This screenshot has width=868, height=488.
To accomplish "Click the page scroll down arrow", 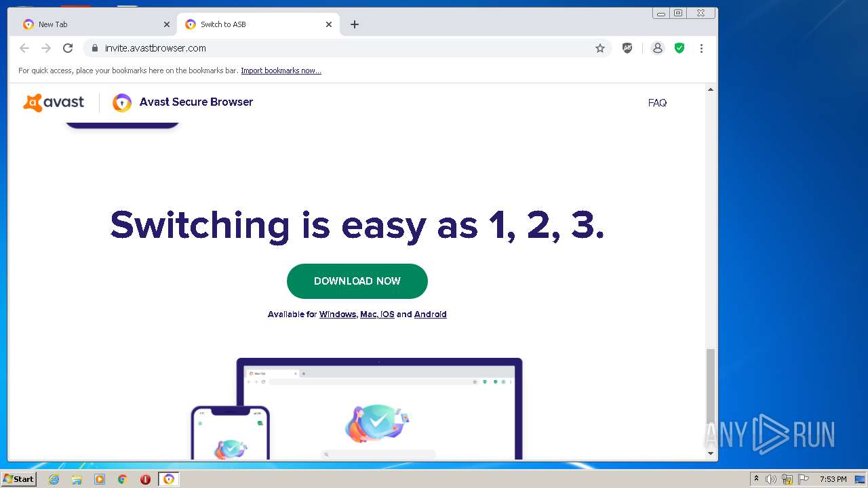I will pyautogui.click(x=711, y=453).
